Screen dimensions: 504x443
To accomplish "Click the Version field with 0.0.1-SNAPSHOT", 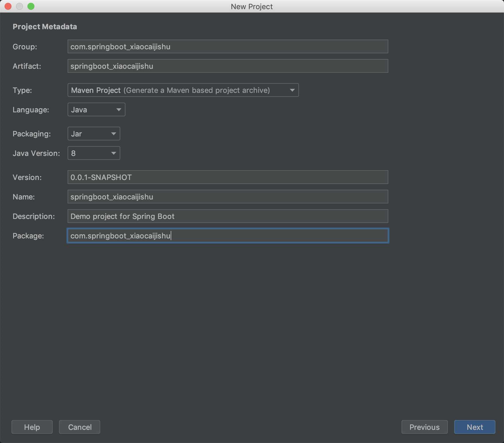I will coord(228,177).
